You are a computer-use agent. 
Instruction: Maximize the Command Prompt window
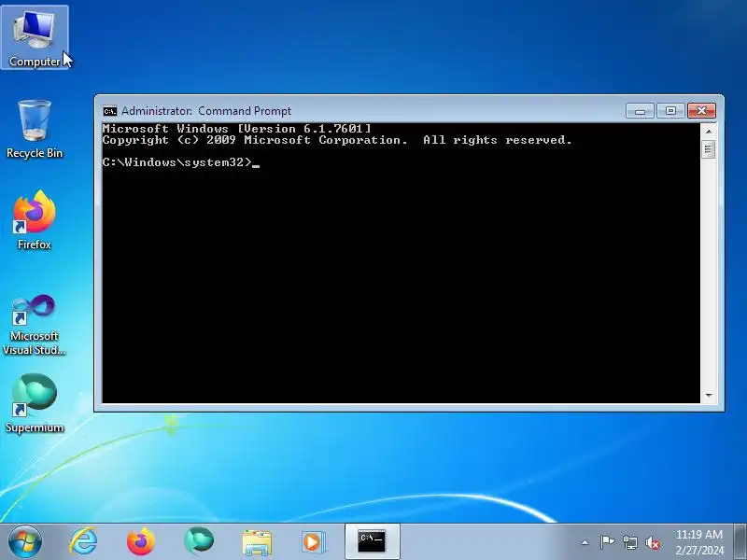pyautogui.click(x=670, y=111)
